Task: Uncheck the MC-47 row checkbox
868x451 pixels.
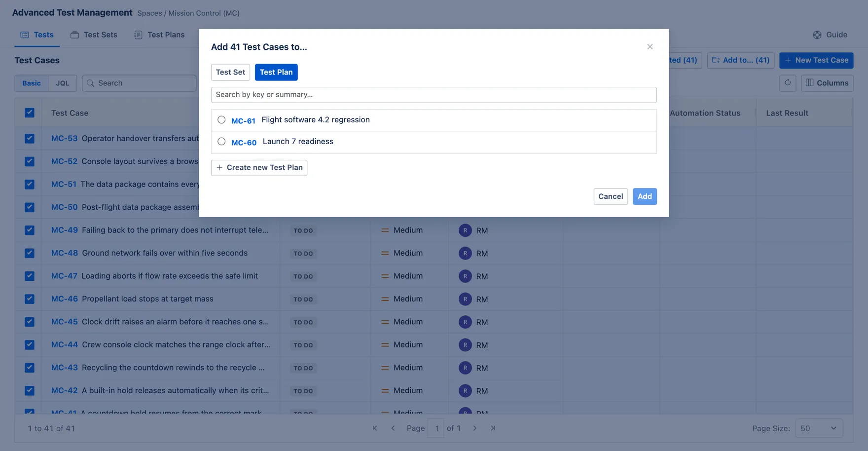Action: (x=30, y=276)
